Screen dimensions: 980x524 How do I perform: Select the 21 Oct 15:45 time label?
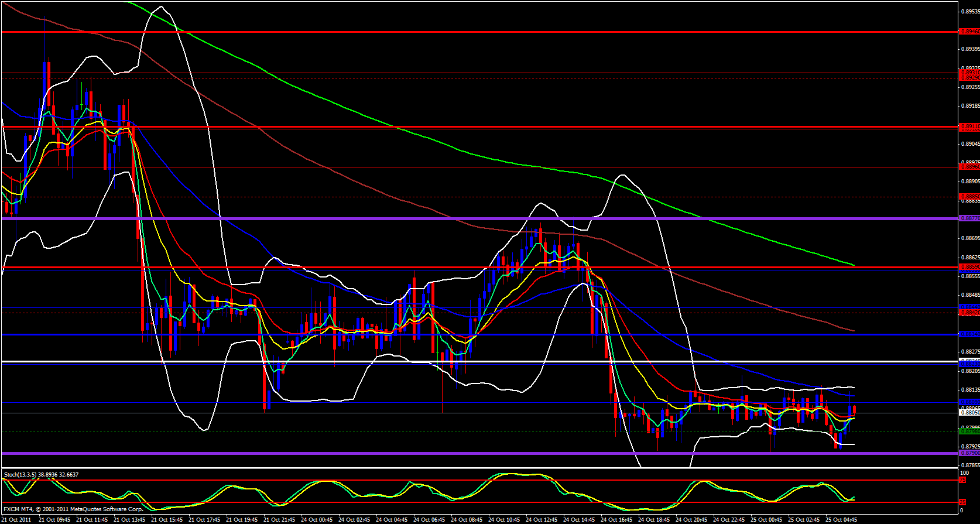(x=167, y=519)
